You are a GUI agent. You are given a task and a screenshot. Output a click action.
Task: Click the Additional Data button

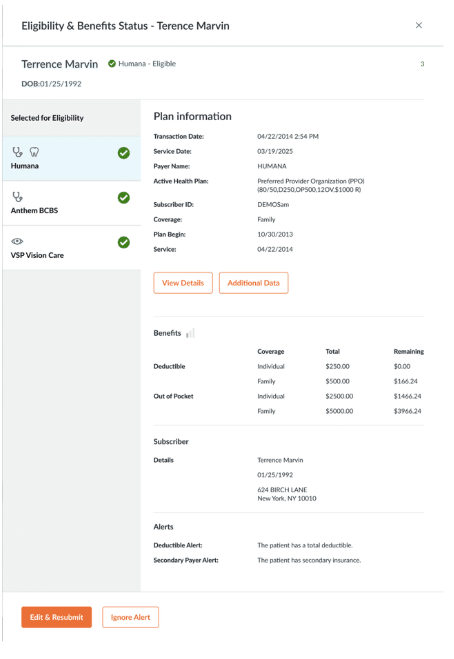253,283
